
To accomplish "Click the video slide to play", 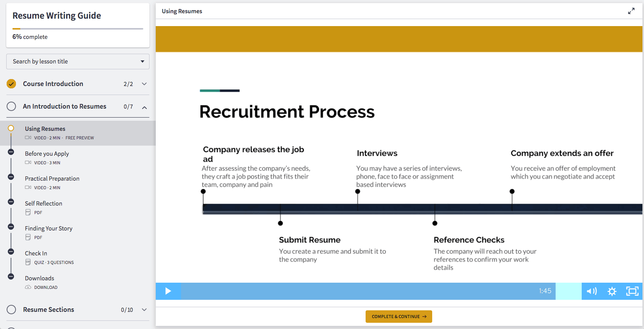I will (x=399, y=155).
